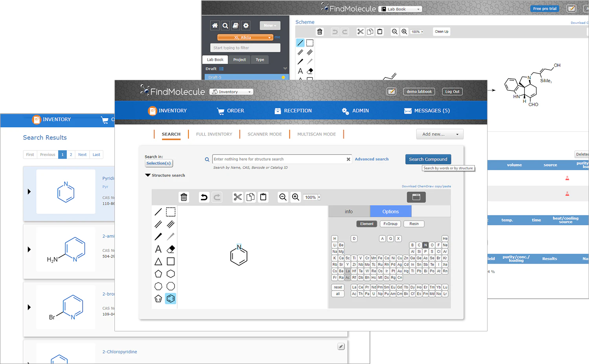
Task: Copy the drawn structure
Action: 250,197
